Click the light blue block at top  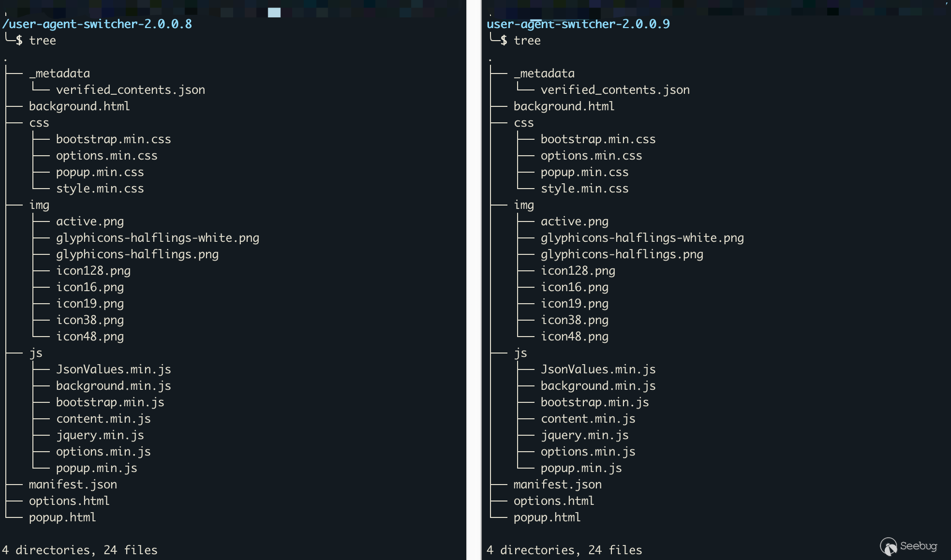(x=274, y=13)
